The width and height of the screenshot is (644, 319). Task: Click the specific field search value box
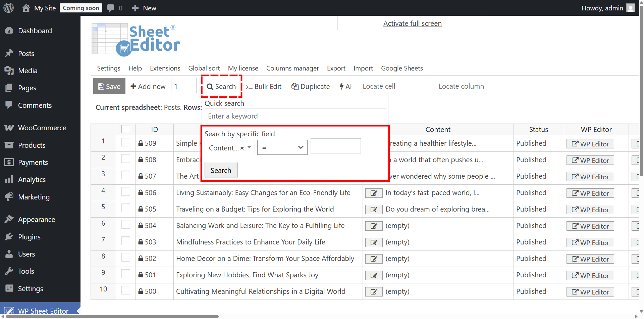tap(336, 146)
